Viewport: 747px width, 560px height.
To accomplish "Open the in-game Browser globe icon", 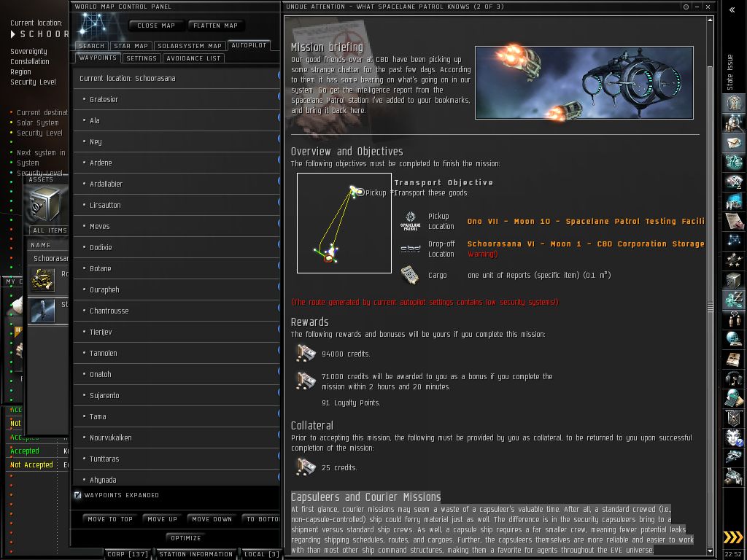I will [x=734, y=338].
